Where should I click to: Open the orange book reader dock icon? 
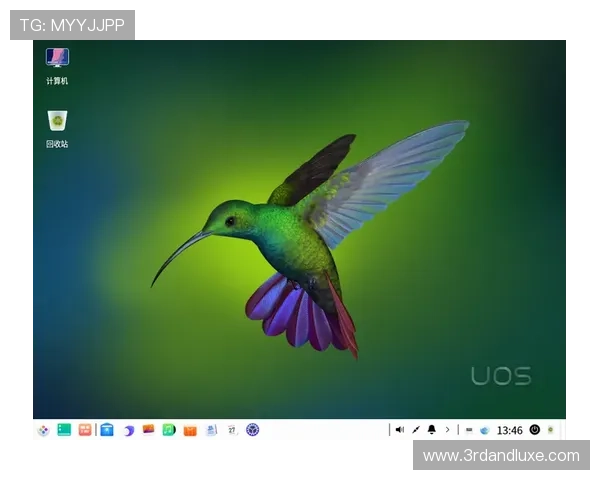coord(190,430)
